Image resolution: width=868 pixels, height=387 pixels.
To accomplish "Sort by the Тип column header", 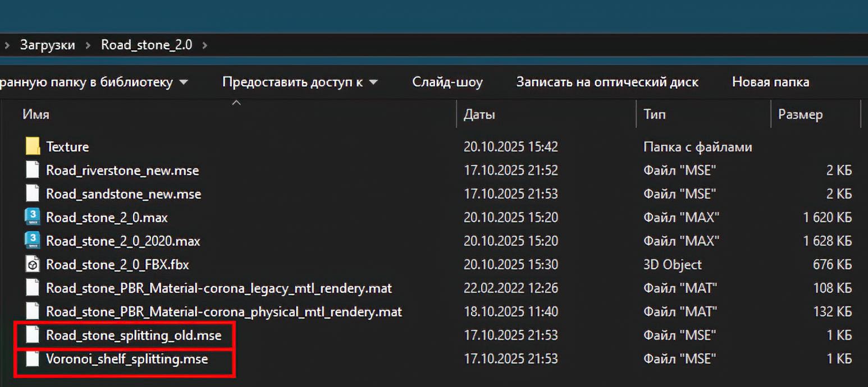I will click(x=655, y=115).
